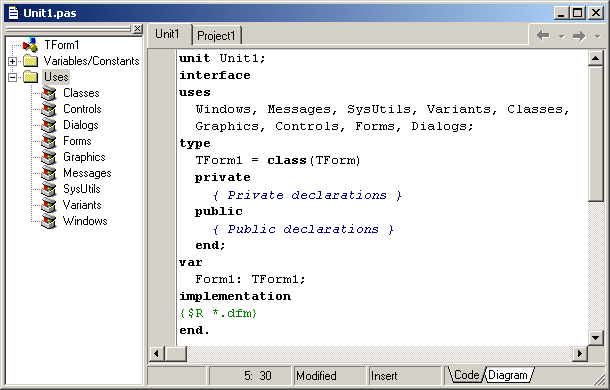Click the 'unit Unit1;' code line
610x390 pixels.
(x=222, y=58)
